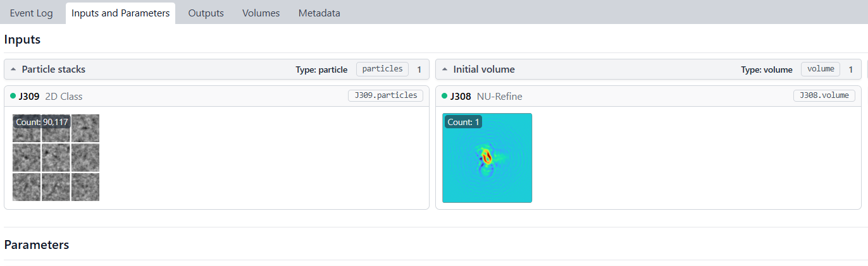Click the volume type badge

pyautogui.click(x=820, y=69)
